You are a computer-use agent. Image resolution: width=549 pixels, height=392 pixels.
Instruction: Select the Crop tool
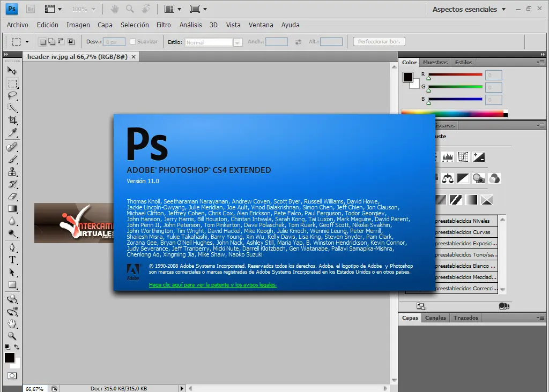coord(12,120)
